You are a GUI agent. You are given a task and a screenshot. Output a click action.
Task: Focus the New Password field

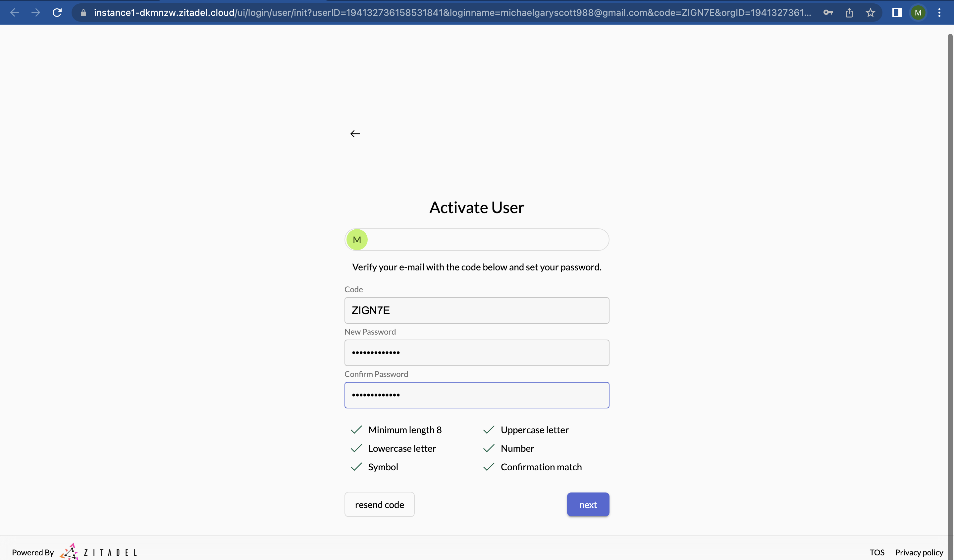477,353
